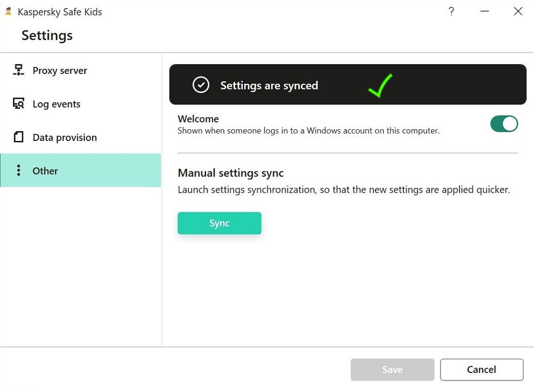The height and width of the screenshot is (392, 534).
Task: Click the Kaspersky Safe Kids app icon
Action: click(x=8, y=12)
